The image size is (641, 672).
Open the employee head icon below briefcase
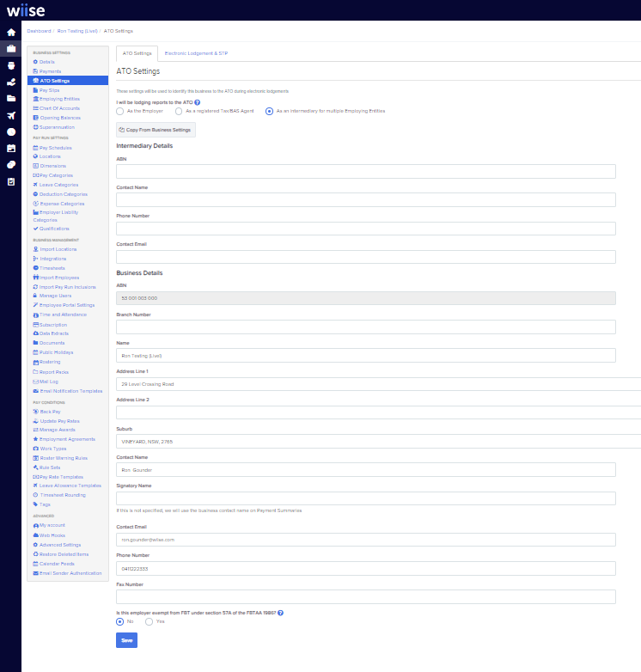click(x=11, y=65)
